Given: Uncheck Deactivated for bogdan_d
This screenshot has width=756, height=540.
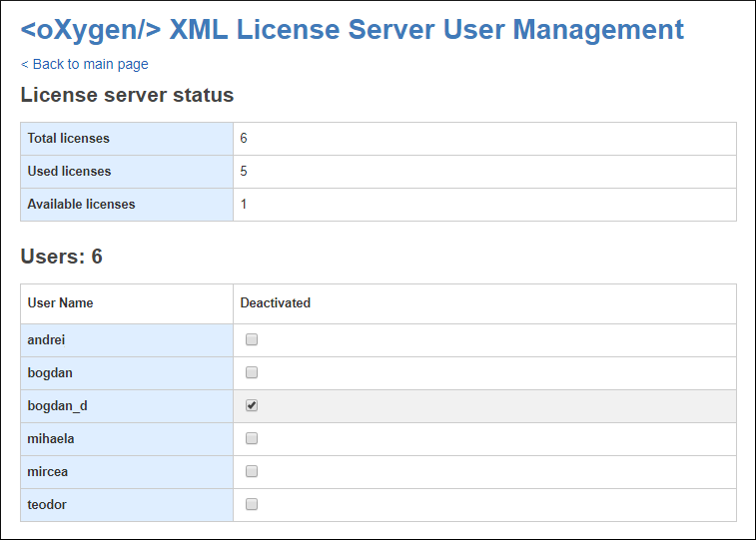Looking at the screenshot, I should pyautogui.click(x=252, y=405).
